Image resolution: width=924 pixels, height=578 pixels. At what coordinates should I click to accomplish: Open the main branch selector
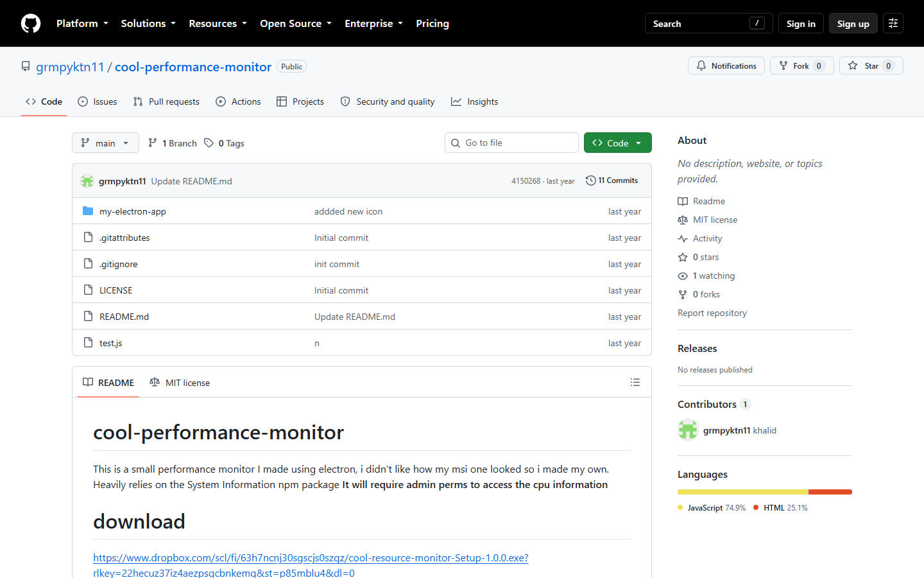click(105, 143)
